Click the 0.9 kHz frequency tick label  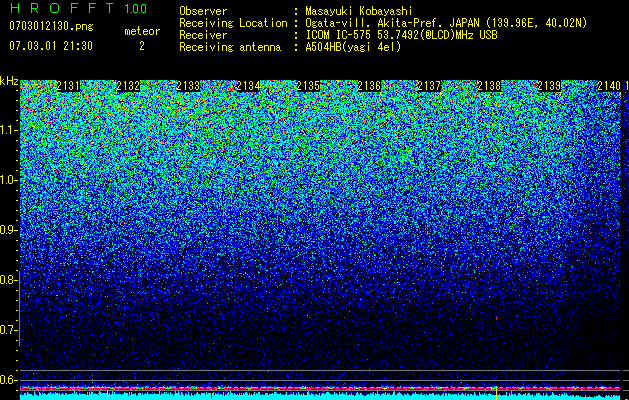(x=7, y=230)
